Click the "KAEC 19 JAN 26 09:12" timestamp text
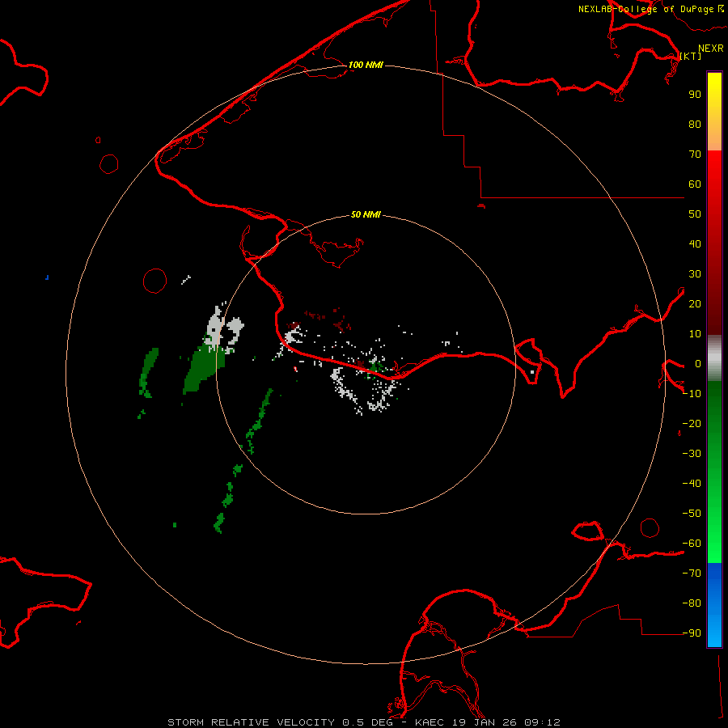This screenshot has height=728, width=728. point(488,722)
